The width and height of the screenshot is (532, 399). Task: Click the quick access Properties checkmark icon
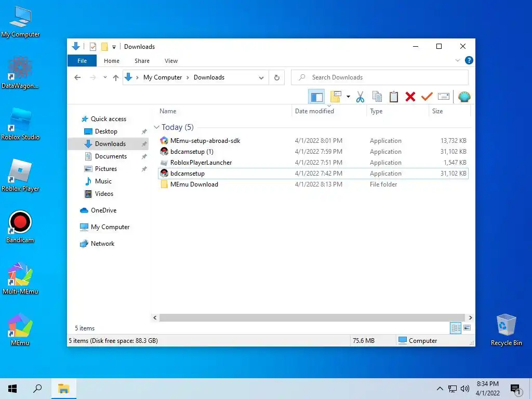point(93,46)
